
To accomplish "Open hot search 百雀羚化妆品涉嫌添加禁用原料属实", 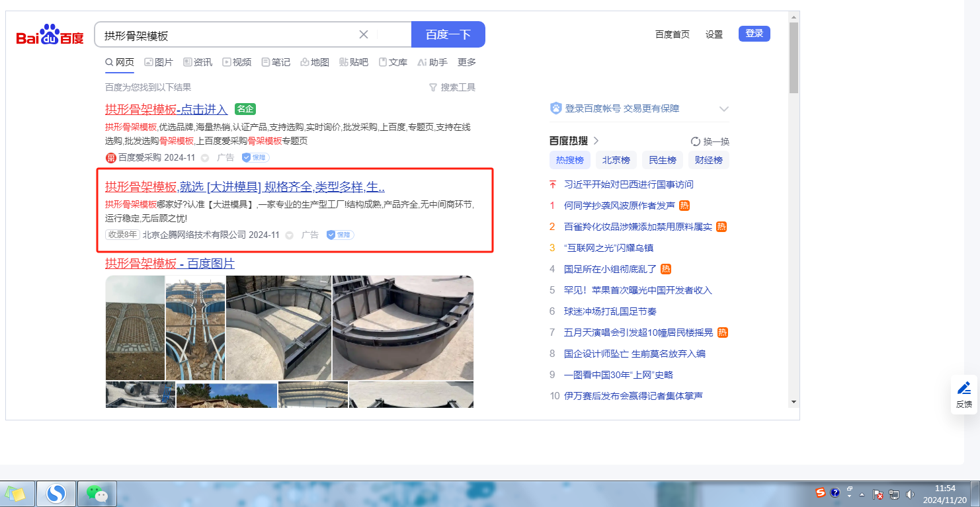I will tap(638, 227).
